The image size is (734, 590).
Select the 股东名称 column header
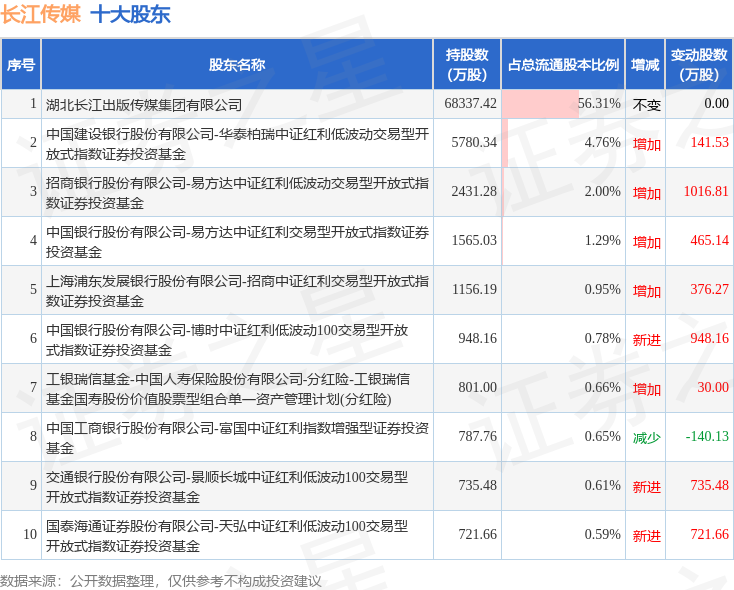coord(237,65)
